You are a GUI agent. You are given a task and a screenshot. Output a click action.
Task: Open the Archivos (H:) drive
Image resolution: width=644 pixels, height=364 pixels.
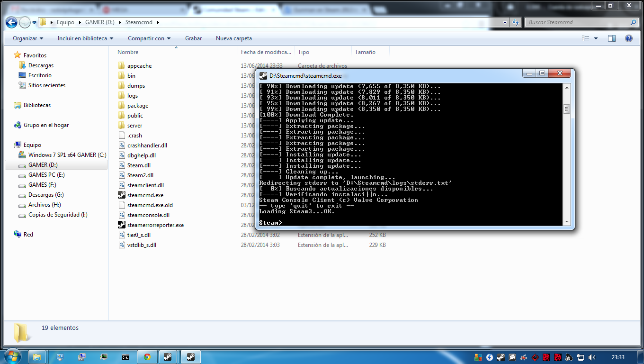[x=45, y=205]
